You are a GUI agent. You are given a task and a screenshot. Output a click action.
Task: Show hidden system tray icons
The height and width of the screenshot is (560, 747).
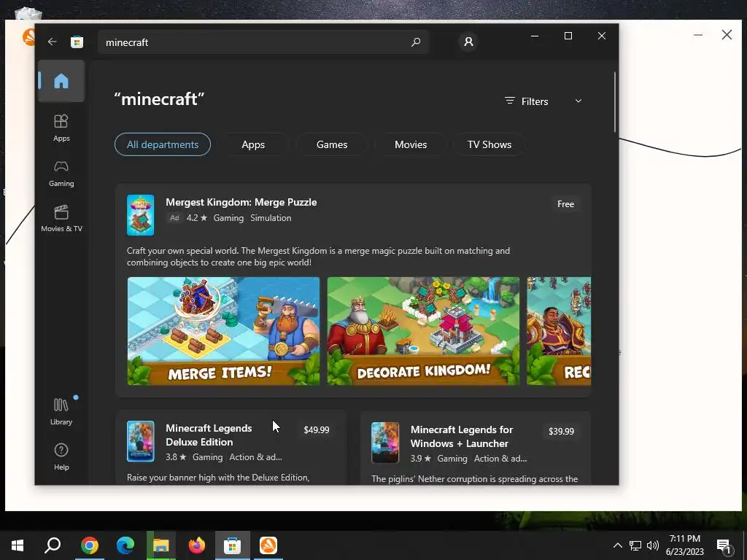(617, 545)
